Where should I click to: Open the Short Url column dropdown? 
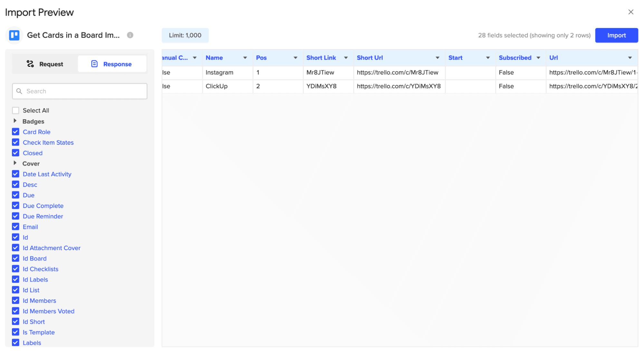pos(437,58)
